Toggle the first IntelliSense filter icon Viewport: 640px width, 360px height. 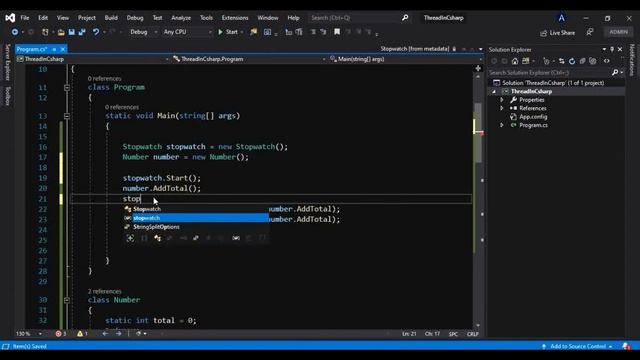pos(130,238)
